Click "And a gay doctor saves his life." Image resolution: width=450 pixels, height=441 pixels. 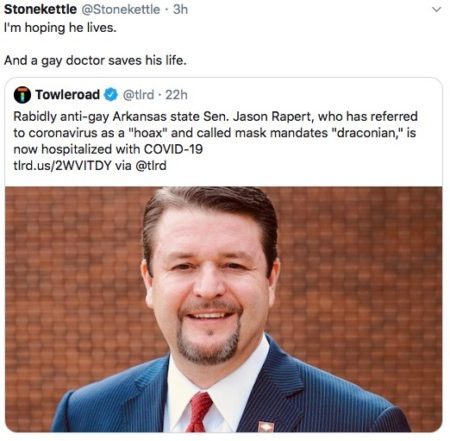(x=95, y=60)
